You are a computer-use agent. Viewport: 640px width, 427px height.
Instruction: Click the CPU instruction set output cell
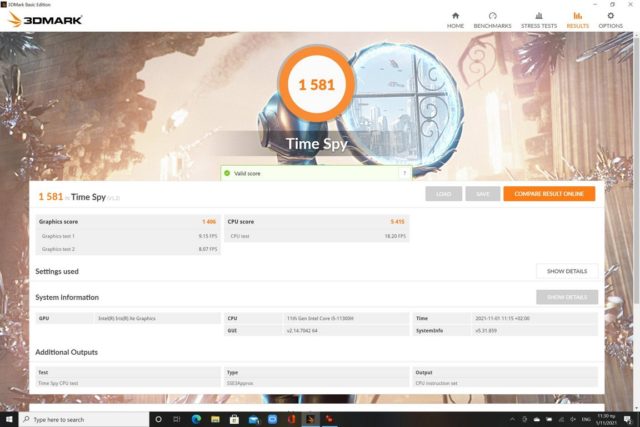436,383
